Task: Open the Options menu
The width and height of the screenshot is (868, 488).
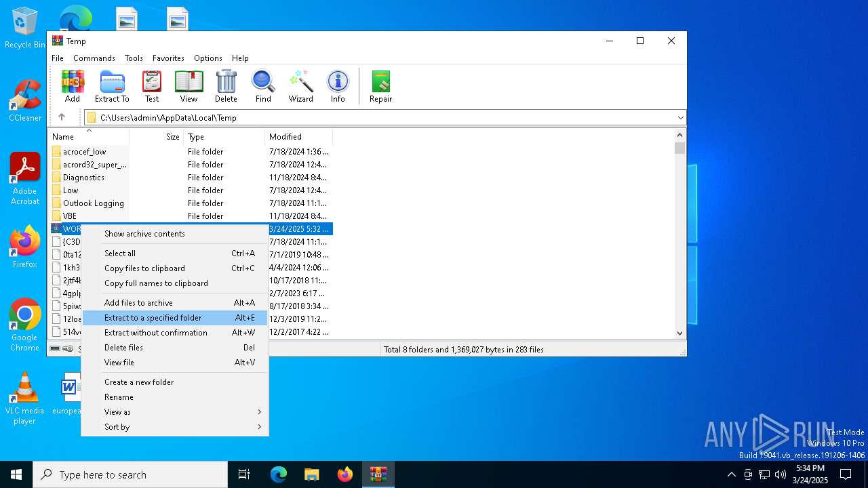Action: click(208, 58)
